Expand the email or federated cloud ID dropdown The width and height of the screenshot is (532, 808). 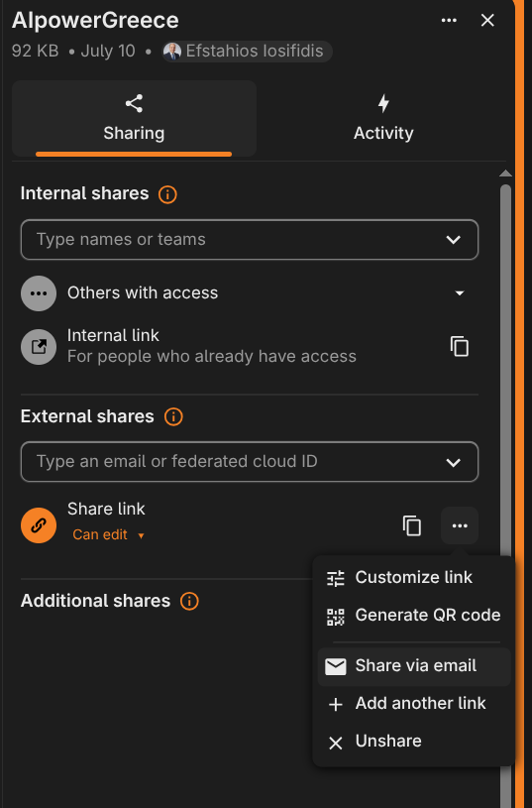453,462
